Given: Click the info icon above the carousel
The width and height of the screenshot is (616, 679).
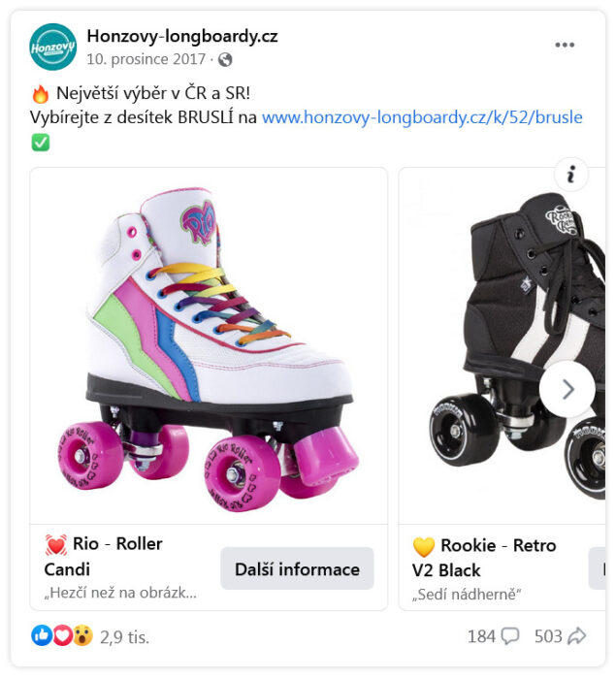Looking at the screenshot, I should point(571,174).
